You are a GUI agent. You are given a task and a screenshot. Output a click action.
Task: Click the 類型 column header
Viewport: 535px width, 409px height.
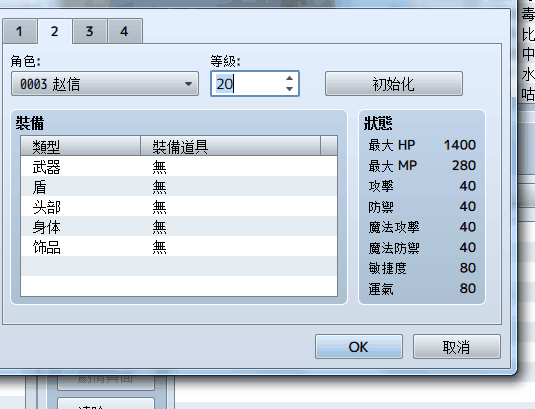(81, 147)
